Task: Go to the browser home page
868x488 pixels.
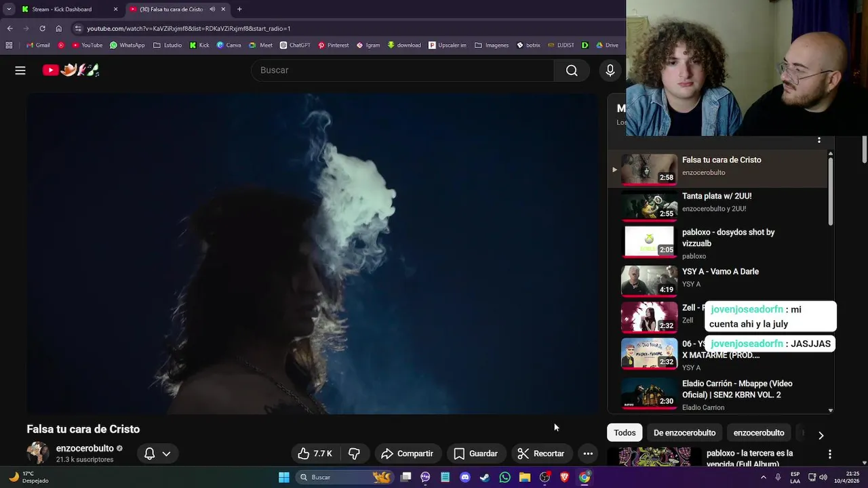Action: coord(59,28)
